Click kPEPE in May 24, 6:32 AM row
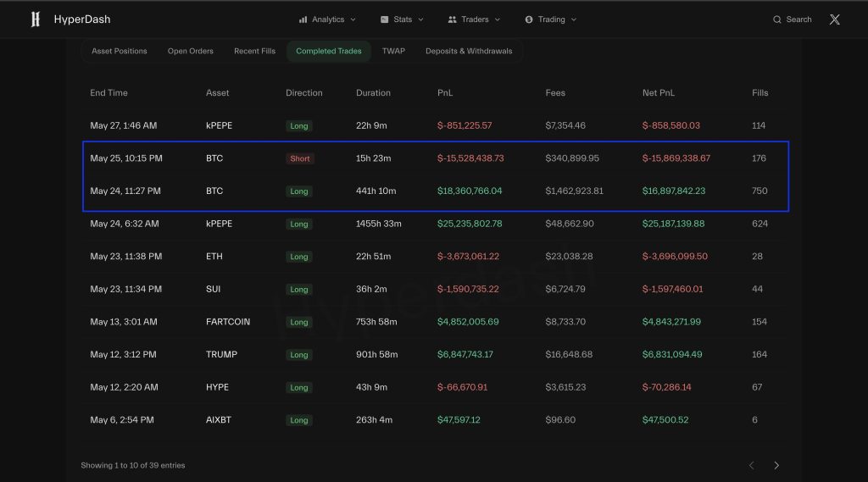The width and height of the screenshot is (868, 482). click(220, 224)
